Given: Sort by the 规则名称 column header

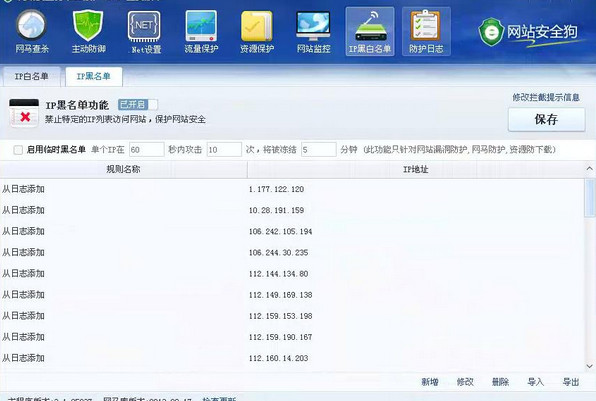Looking at the screenshot, I should coord(124,170).
